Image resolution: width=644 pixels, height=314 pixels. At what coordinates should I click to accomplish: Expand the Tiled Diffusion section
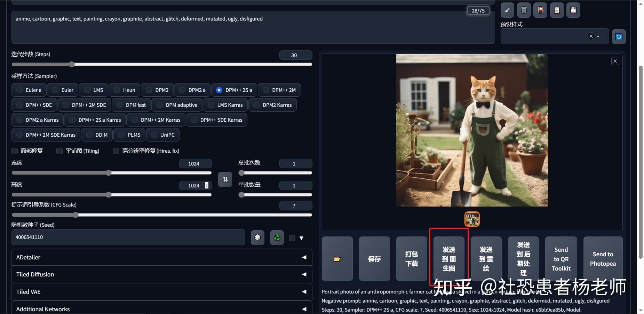pyautogui.click(x=162, y=274)
